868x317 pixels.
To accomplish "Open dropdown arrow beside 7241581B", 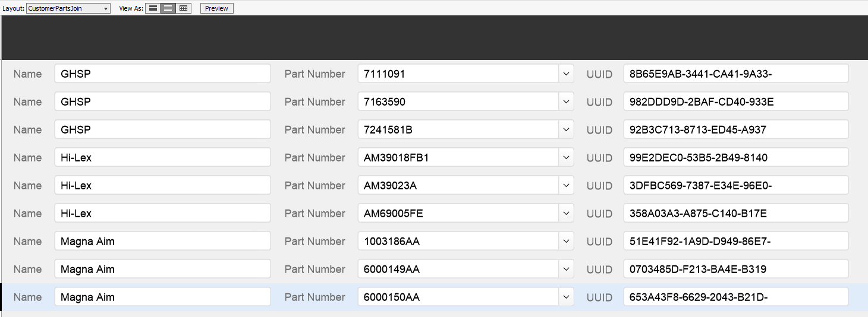I will [566, 129].
